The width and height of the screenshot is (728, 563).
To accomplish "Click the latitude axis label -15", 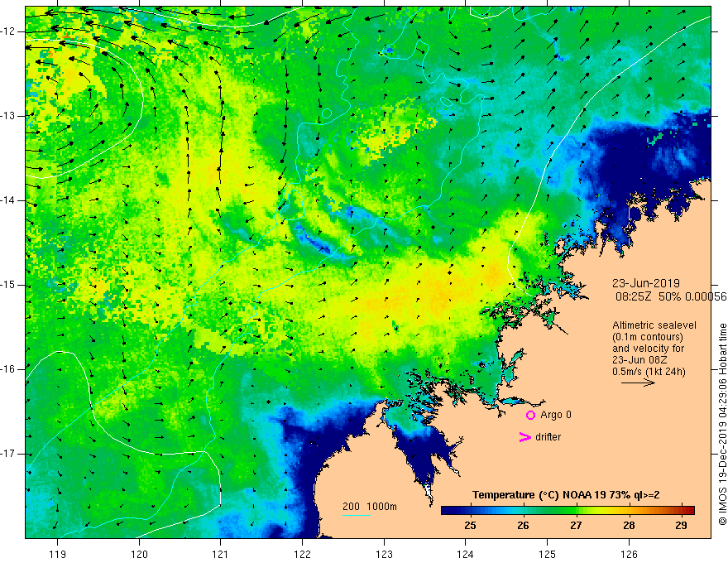I will [9, 285].
